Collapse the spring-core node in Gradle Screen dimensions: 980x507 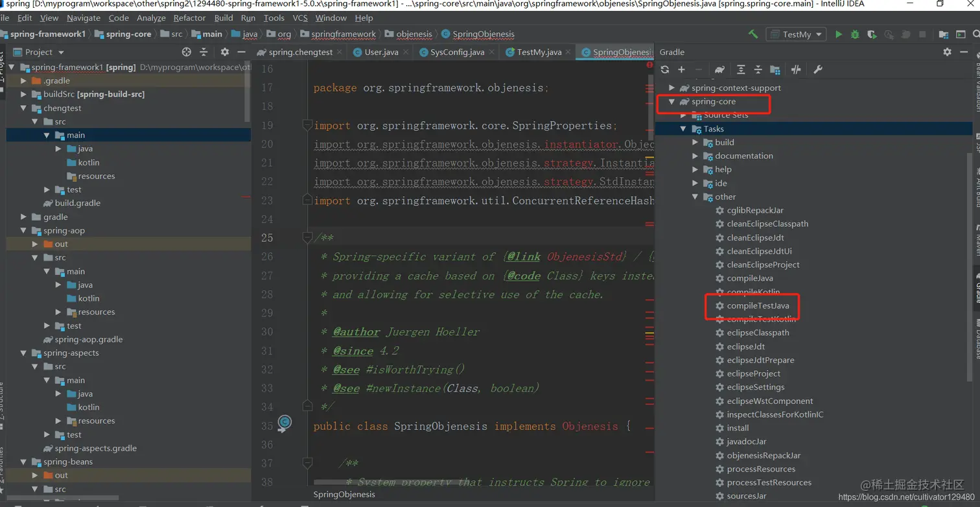pyautogui.click(x=672, y=102)
